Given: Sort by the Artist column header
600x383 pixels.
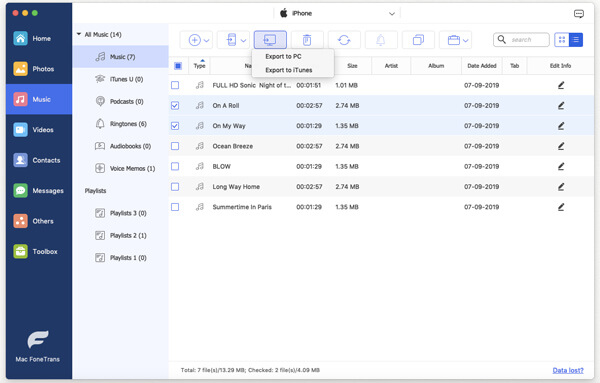Looking at the screenshot, I should click(391, 66).
